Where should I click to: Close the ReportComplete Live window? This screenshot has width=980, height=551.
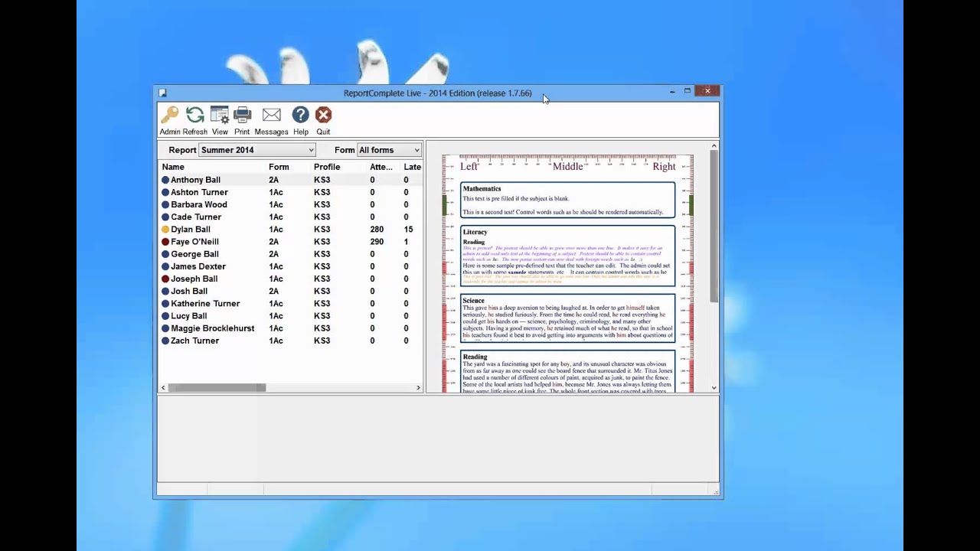pos(707,91)
